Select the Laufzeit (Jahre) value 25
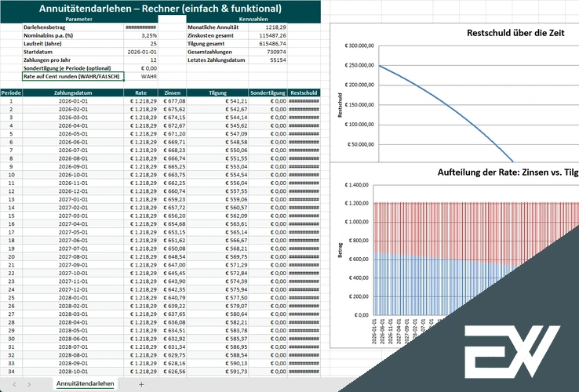Image resolution: width=579 pixels, height=392 pixels. pyautogui.click(x=140, y=44)
